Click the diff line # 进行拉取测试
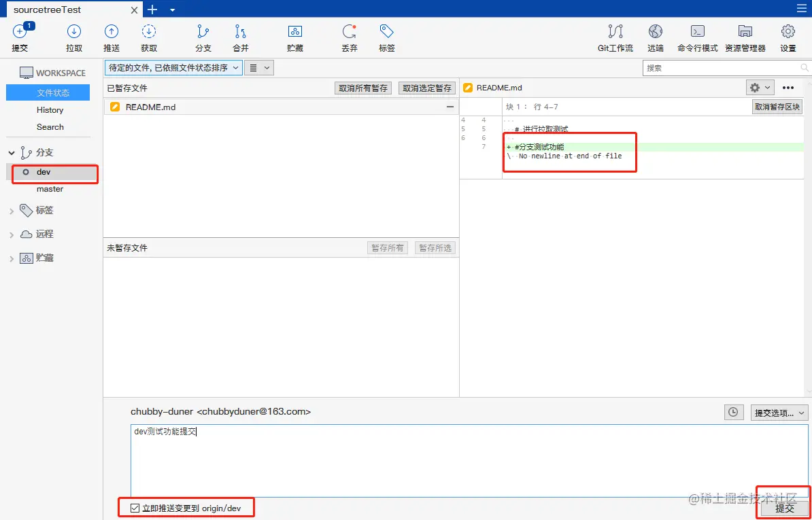 [x=541, y=129]
